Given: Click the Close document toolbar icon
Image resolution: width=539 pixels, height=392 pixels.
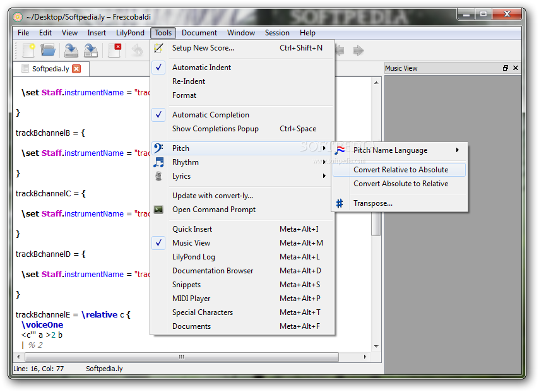Looking at the screenshot, I should click(114, 50).
